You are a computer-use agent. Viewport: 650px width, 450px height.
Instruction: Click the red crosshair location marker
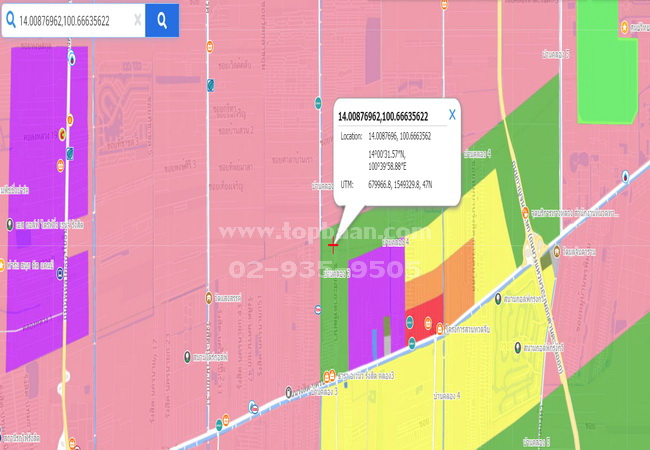click(x=333, y=243)
